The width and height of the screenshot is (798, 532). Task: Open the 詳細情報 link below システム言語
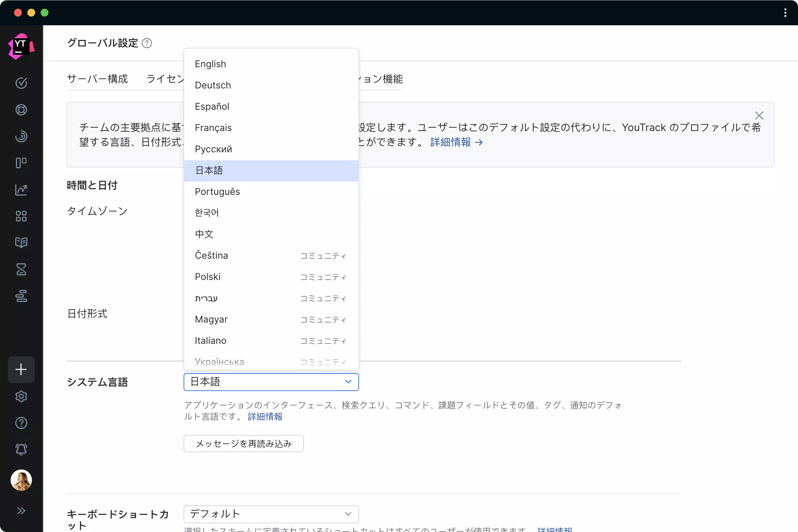[x=264, y=417]
